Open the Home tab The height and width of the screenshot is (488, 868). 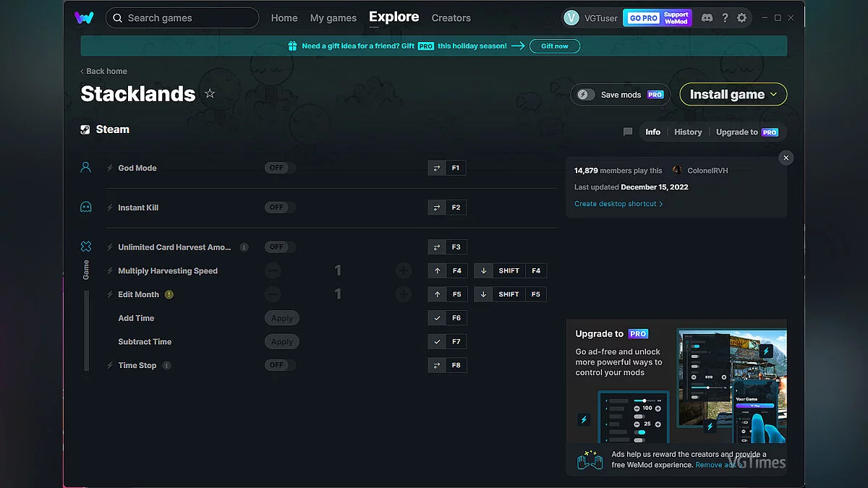pos(284,18)
